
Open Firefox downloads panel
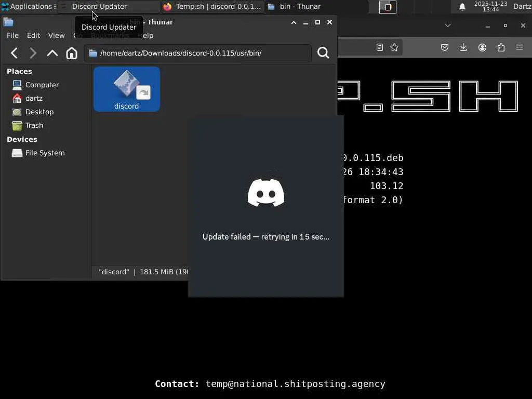click(x=463, y=47)
